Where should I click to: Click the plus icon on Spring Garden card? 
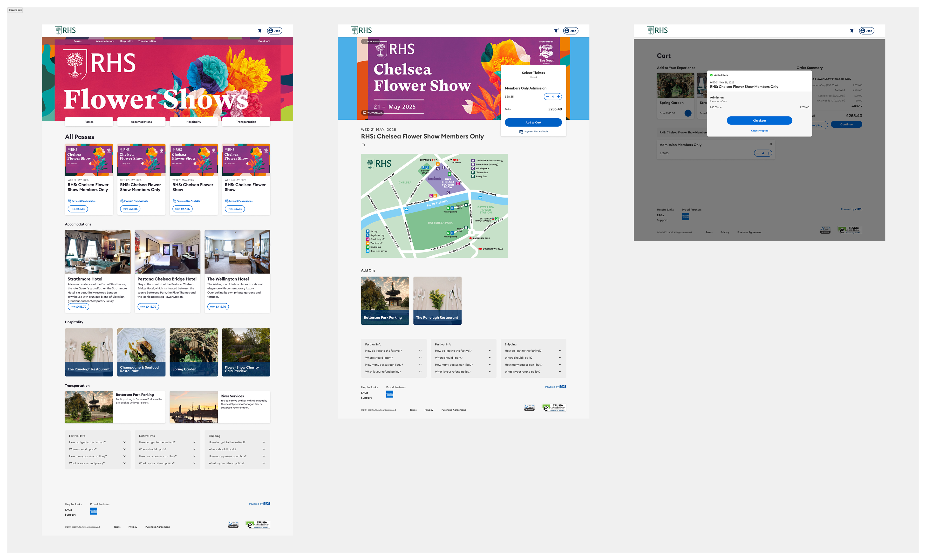(688, 113)
